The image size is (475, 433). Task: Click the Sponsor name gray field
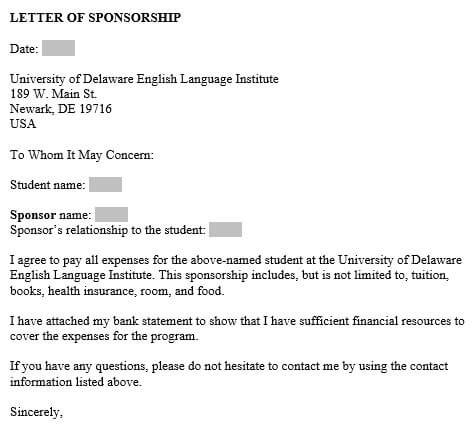[x=111, y=214]
